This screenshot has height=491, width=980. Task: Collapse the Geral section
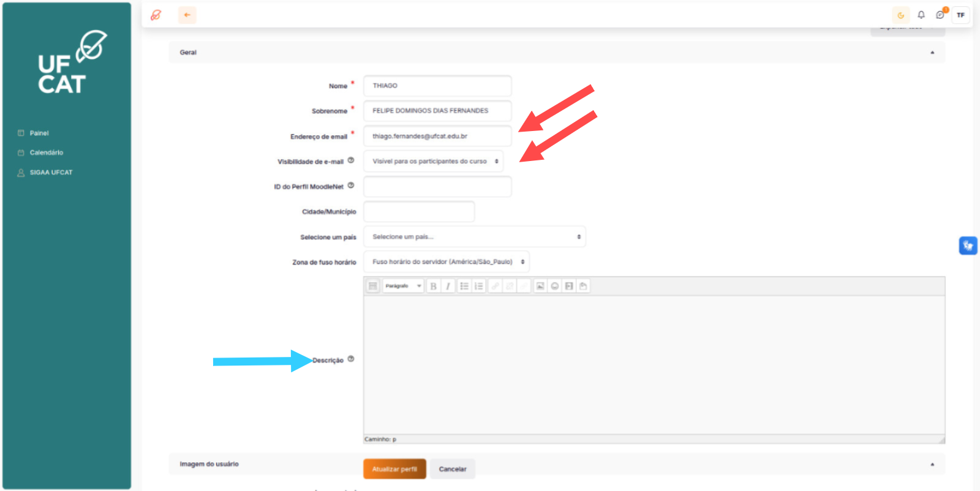click(x=557, y=53)
